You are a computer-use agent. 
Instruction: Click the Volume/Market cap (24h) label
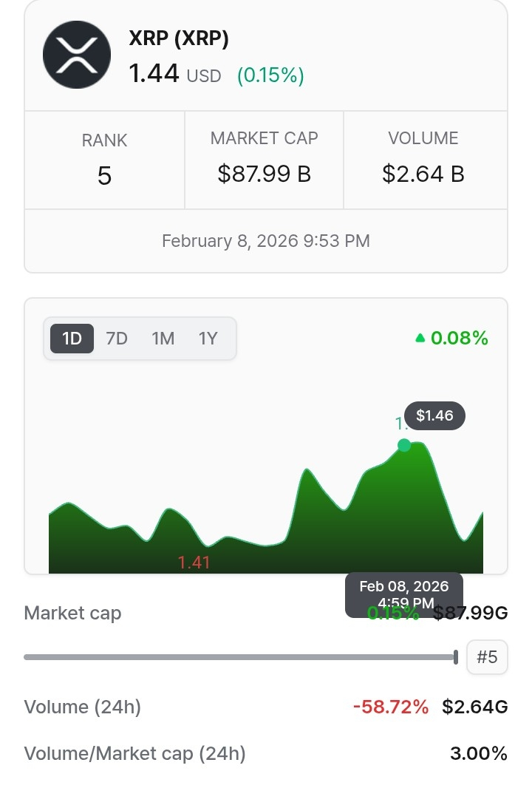(x=135, y=754)
